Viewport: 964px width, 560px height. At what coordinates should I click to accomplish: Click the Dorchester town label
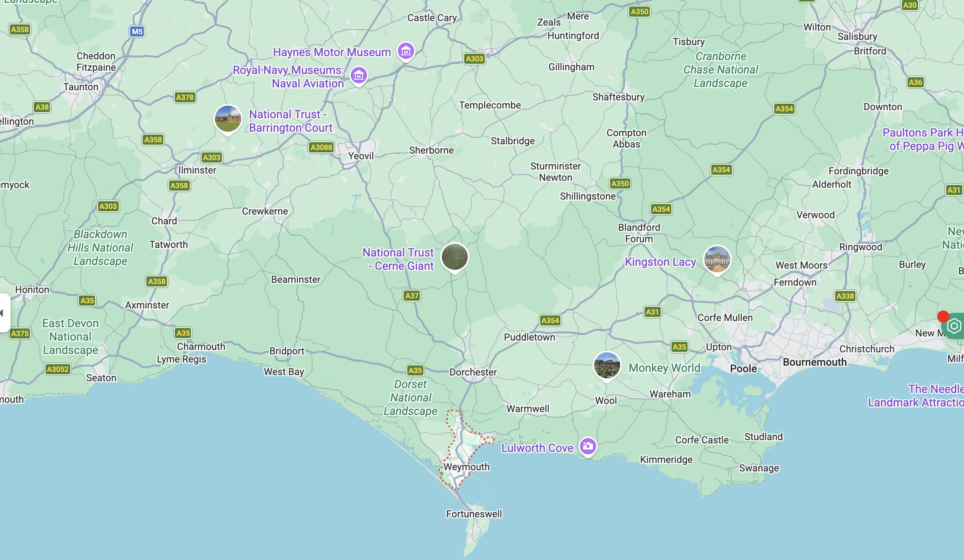[x=473, y=372]
